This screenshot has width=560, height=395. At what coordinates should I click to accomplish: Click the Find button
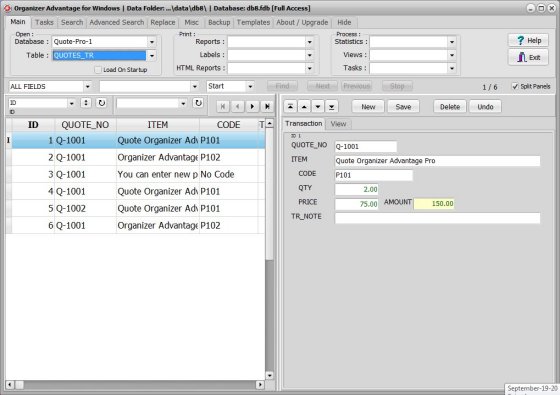pos(282,86)
